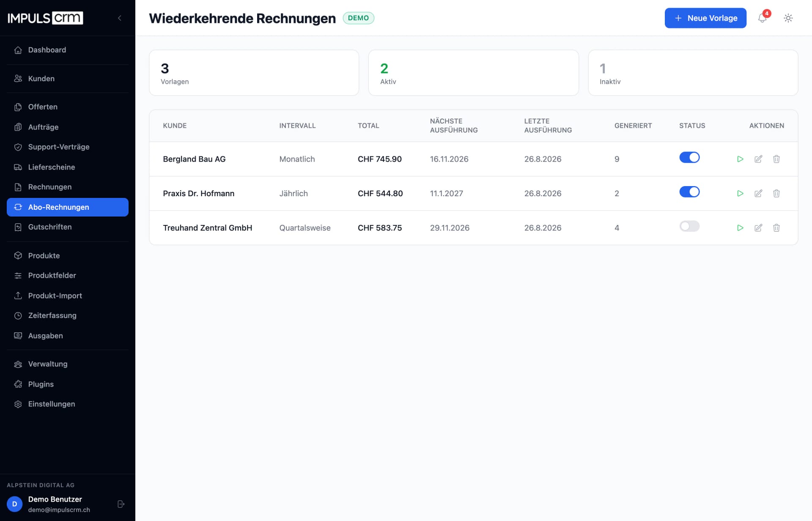Run the Praxis Dr. Hofmann template now
812x521 pixels.
pos(740,193)
